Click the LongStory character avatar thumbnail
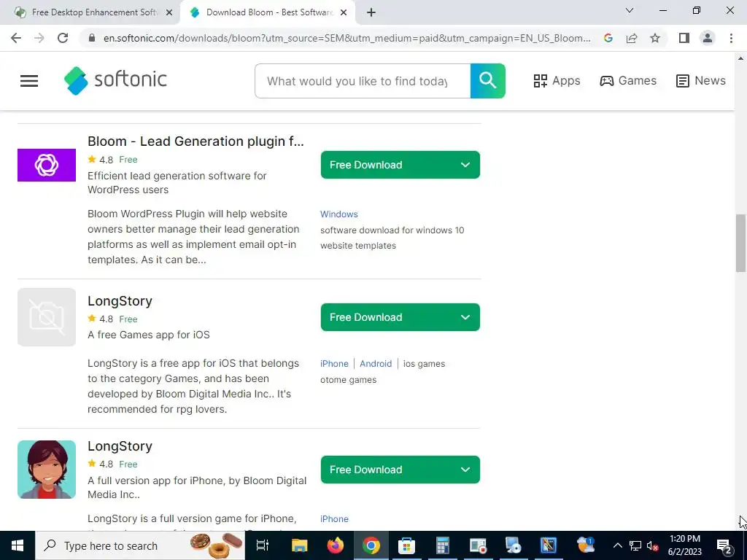747x560 pixels. point(47,470)
